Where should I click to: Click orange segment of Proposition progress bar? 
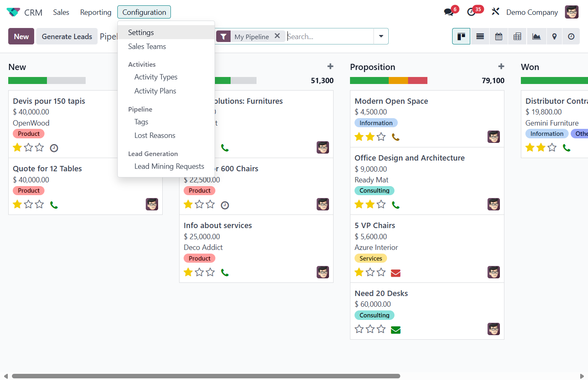[398, 81]
